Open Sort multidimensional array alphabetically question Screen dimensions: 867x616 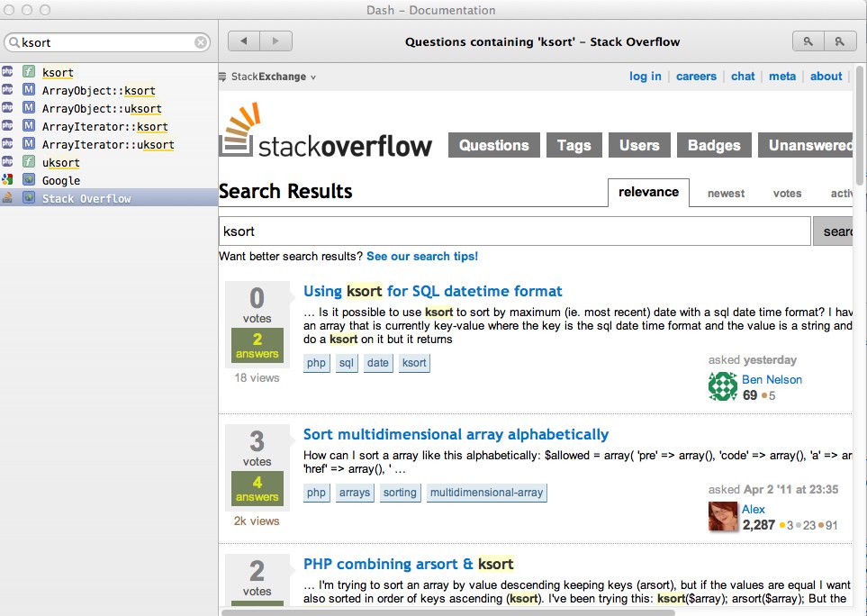point(456,435)
